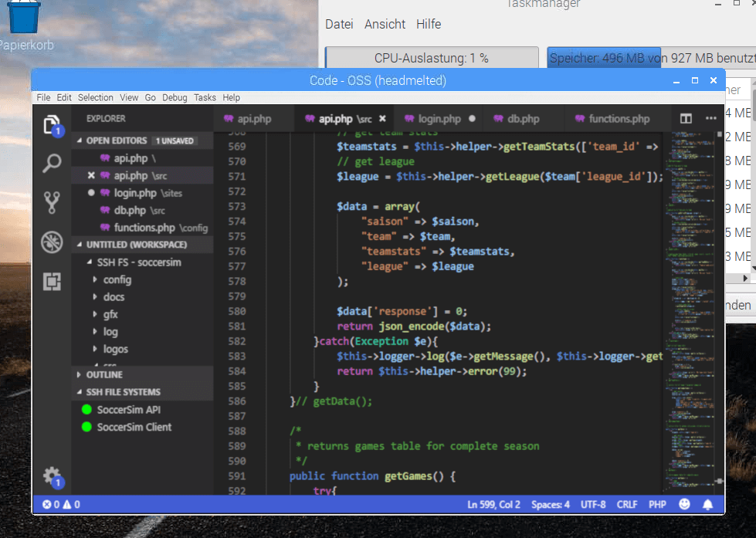This screenshot has height=538, width=756.
Task: Open the Extensions view icon
Action: click(51, 282)
